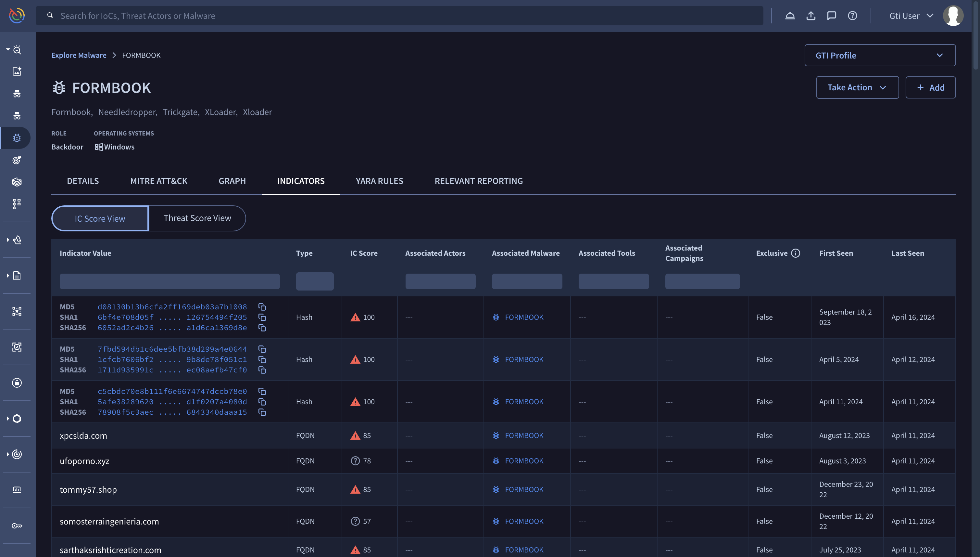
Task: Select the INDICATORS tab
Action: tap(301, 181)
